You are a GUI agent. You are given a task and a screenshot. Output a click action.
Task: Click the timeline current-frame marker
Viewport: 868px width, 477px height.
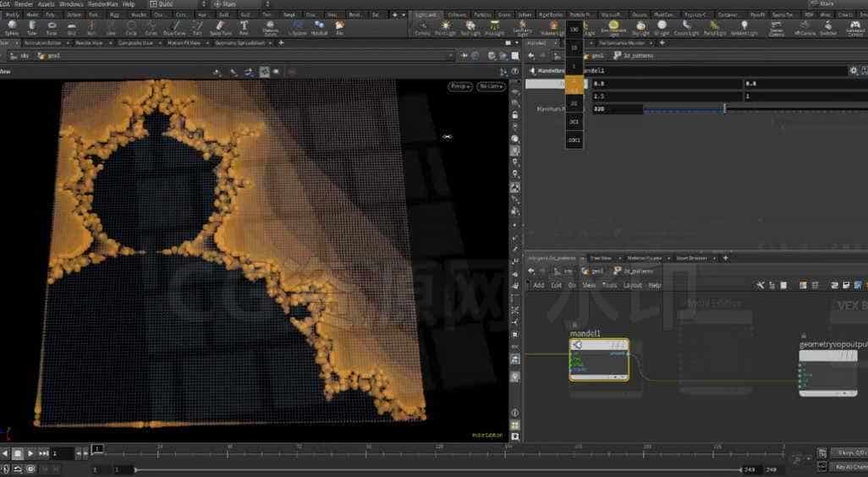click(x=97, y=449)
